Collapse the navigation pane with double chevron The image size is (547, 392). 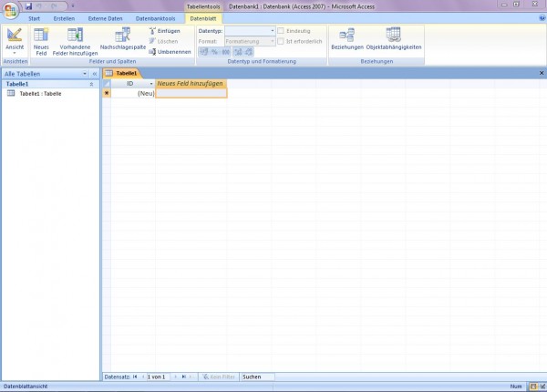(x=95, y=74)
